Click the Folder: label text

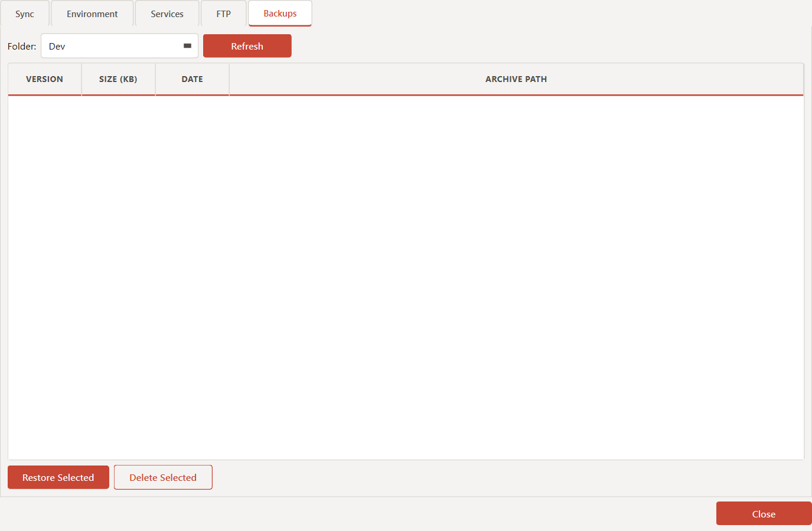coord(22,46)
